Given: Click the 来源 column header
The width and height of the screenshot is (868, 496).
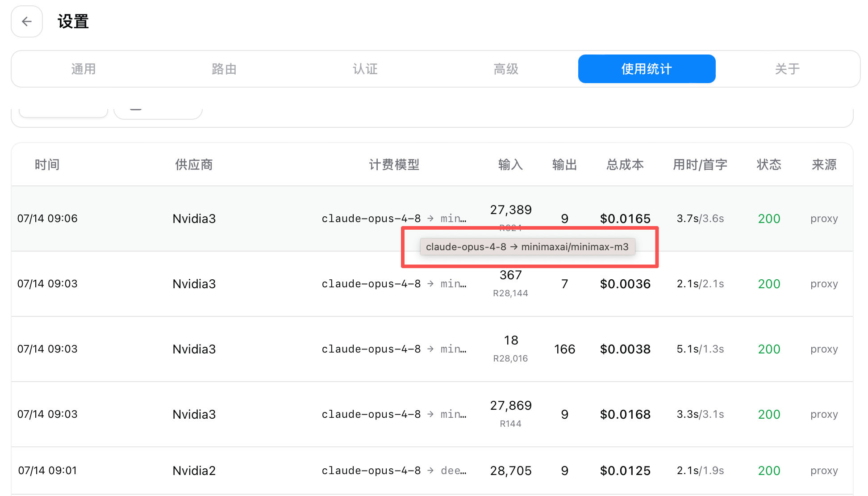Looking at the screenshot, I should 824,164.
